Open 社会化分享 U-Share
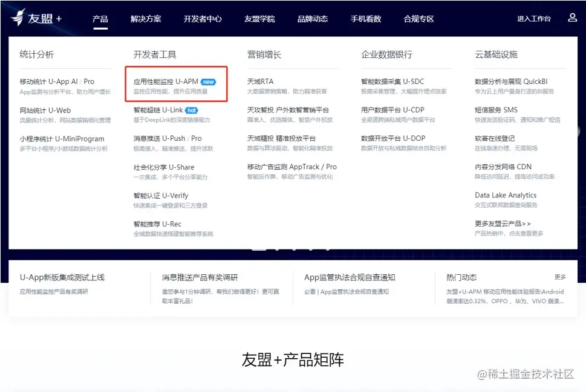 pos(164,167)
